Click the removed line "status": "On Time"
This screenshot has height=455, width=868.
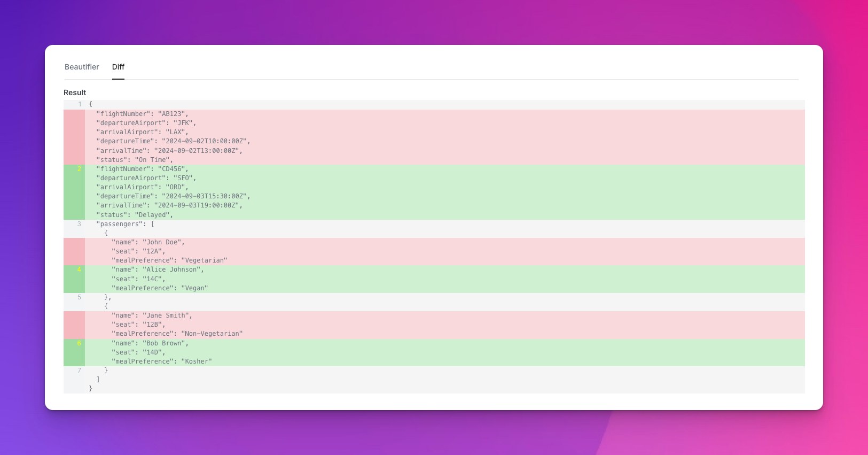pyautogui.click(x=135, y=160)
